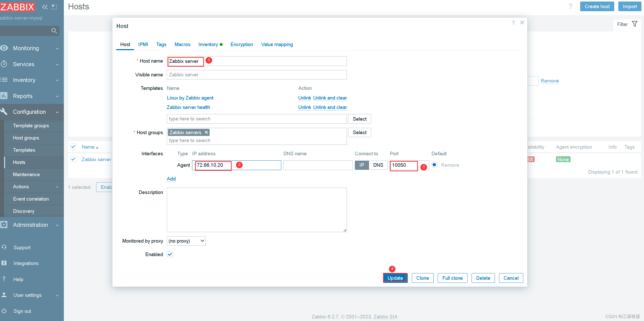Switch Connect to option to IP
This screenshot has height=321, width=644.
tap(362, 165)
